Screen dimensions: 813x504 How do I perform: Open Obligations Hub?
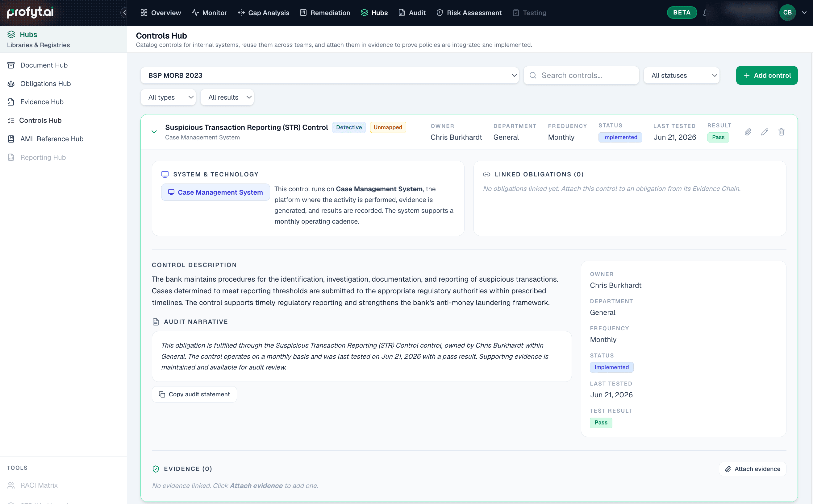tap(45, 84)
